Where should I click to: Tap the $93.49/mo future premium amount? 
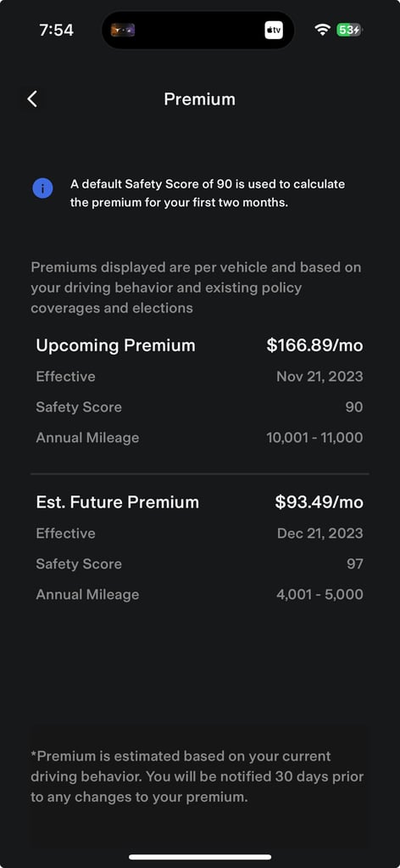(x=319, y=502)
